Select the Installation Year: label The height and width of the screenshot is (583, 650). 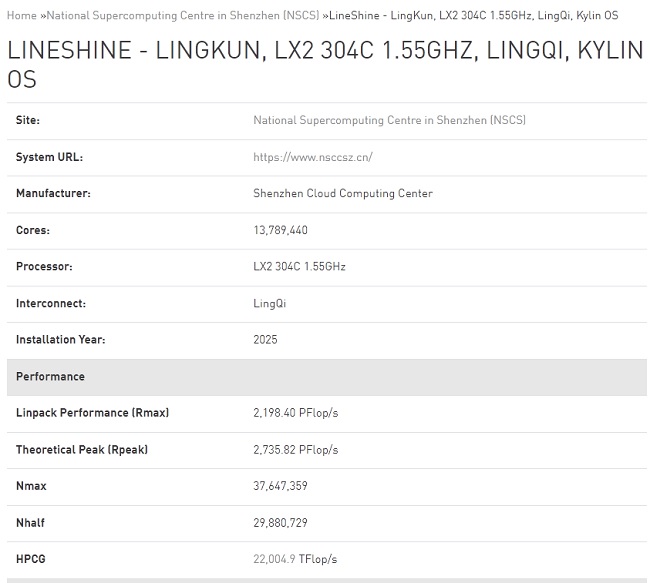tap(61, 340)
